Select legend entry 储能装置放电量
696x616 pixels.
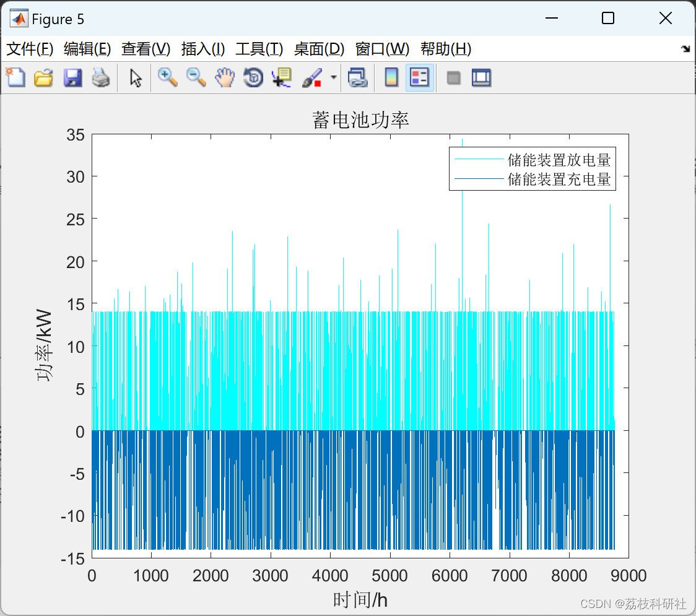click(x=559, y=159)
